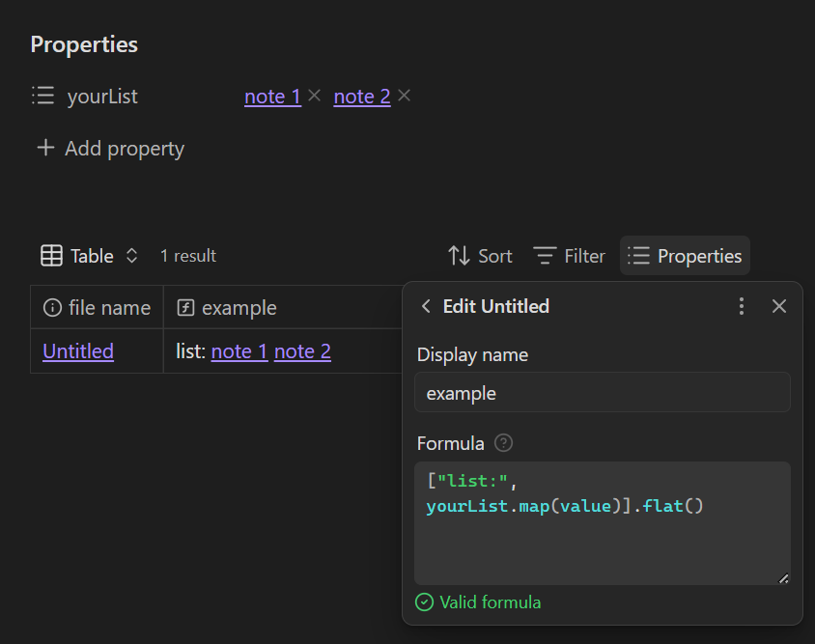815x644 pixels.
Task: Go back using the Edit Untitled arrow
Action: (426, 306)
